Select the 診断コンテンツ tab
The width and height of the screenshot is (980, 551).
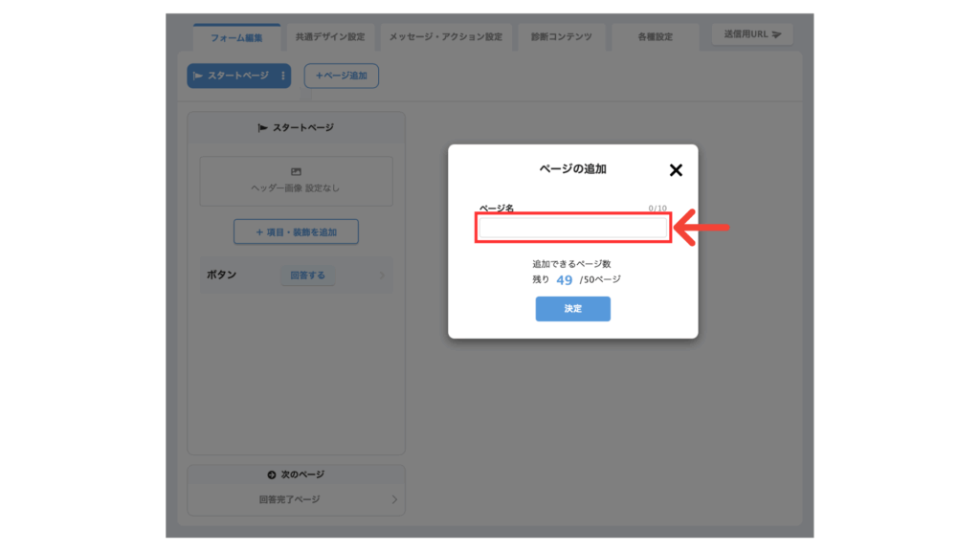click(562, 37)
